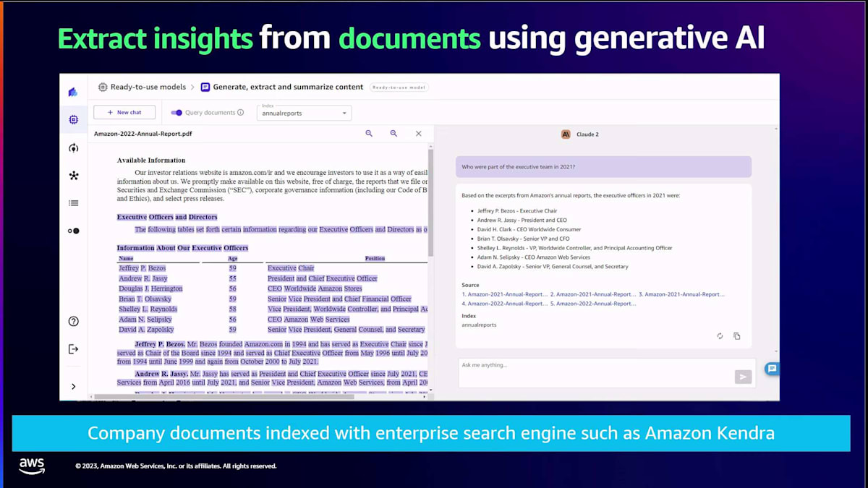Viewport: 868px width, 488px height.
Task: Start a New chat
Action: [124, 112]
